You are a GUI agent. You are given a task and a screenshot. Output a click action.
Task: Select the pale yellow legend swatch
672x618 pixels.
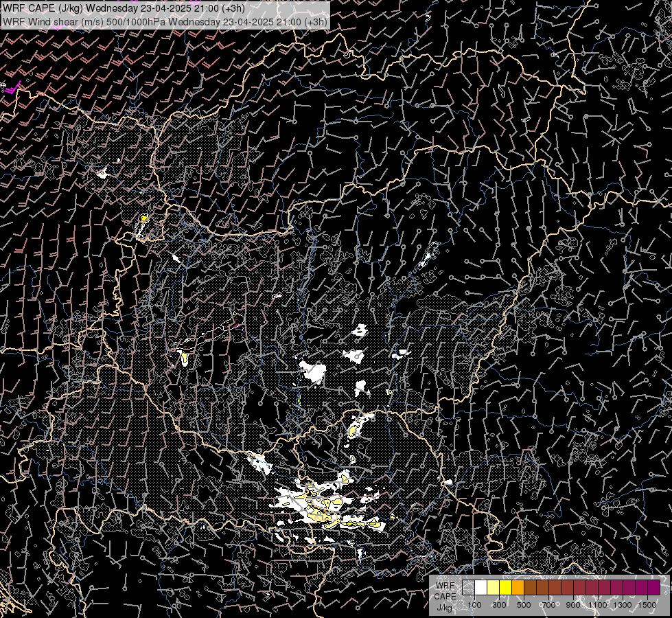pyautogui.click(x=494, y=588)
